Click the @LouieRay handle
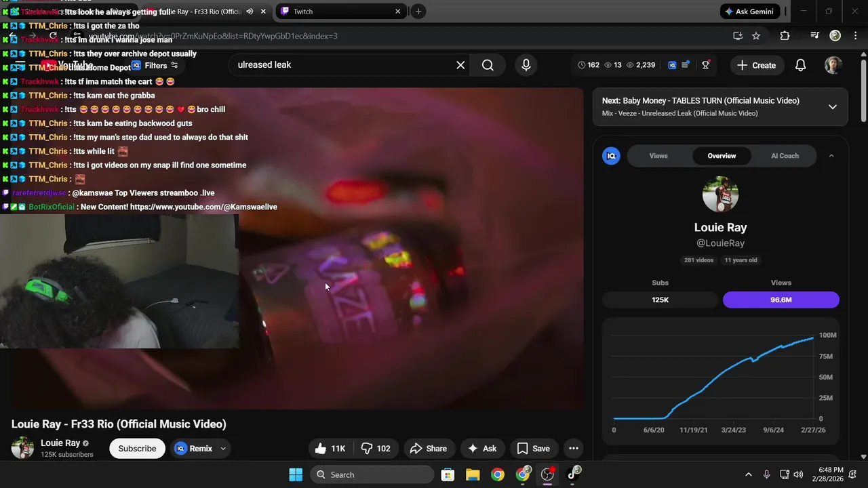Image resolution: width=868 pixels, height=488 pixels. click(720, 243)
